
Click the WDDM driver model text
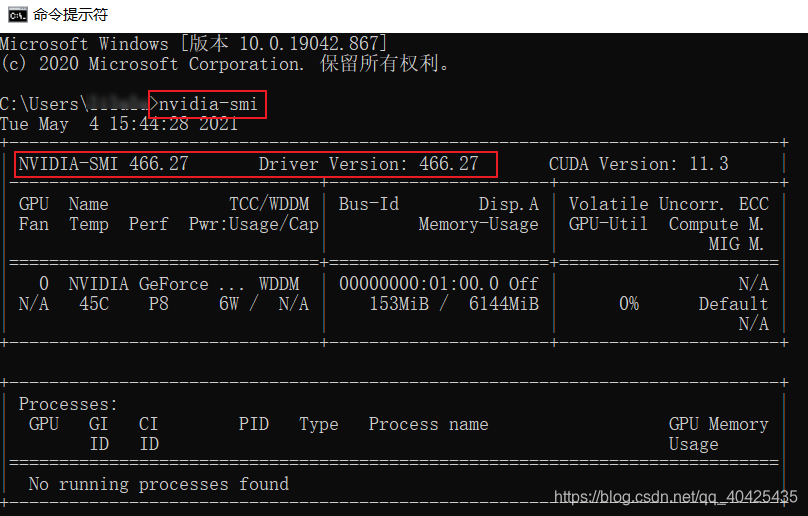coord(279,284)
